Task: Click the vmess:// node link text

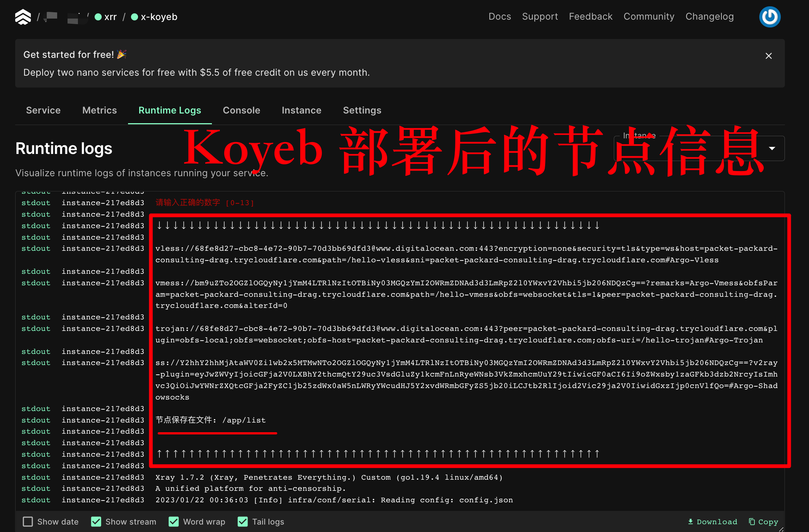Action: tap(466, 294)
